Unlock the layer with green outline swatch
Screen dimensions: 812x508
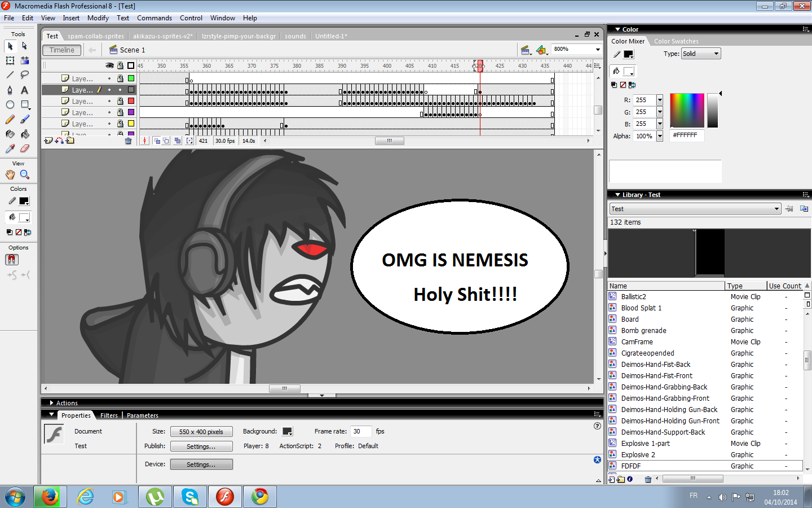(120, 78)
